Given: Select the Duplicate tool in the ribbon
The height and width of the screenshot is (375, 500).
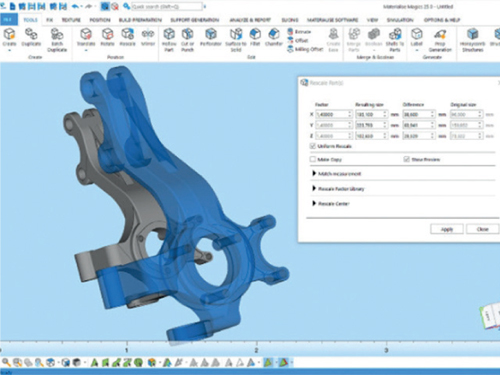Looking at the screenshot, I should 31,37.
